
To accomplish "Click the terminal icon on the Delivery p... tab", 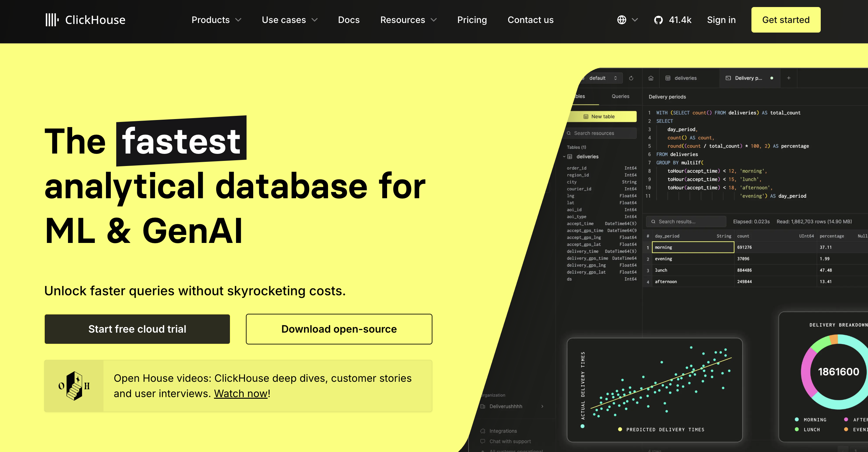I will (728, 78).
